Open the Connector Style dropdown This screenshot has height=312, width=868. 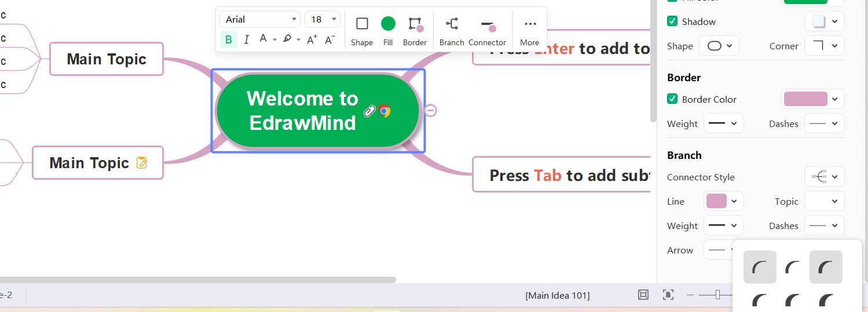825,177
